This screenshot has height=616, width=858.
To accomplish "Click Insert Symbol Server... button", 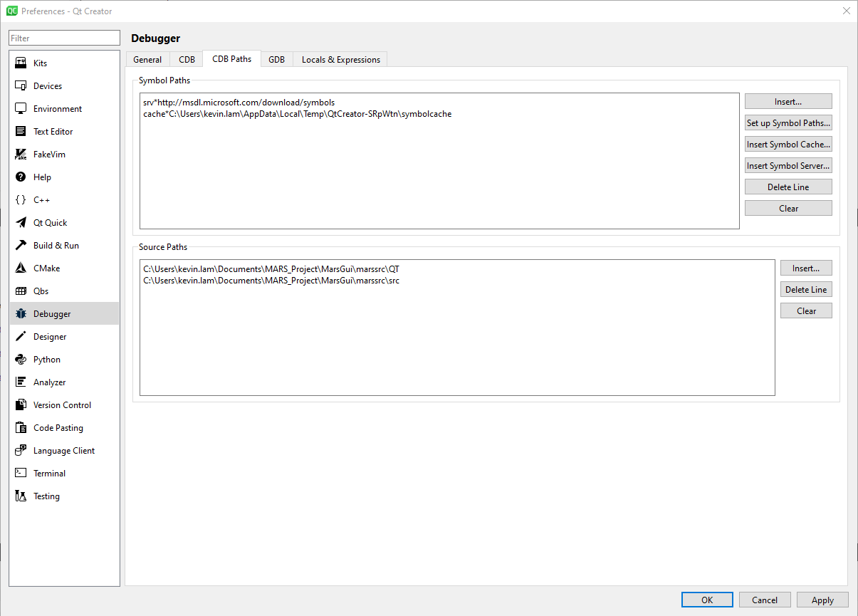I will click(788, 165).
